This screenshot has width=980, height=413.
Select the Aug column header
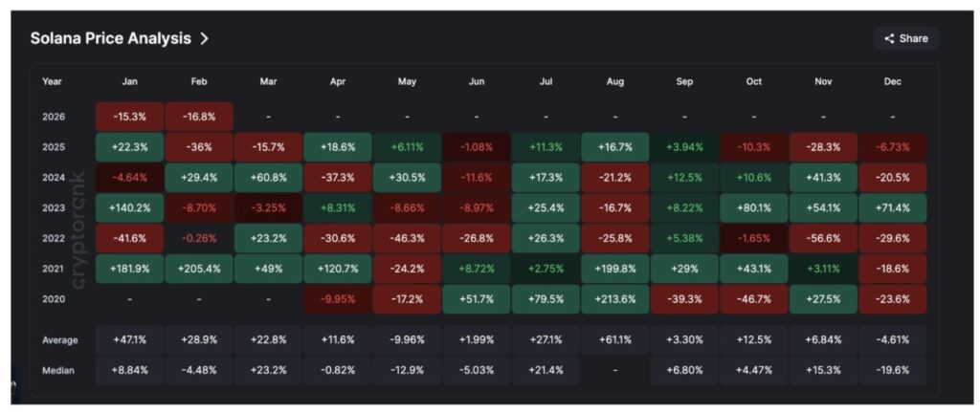615,81
